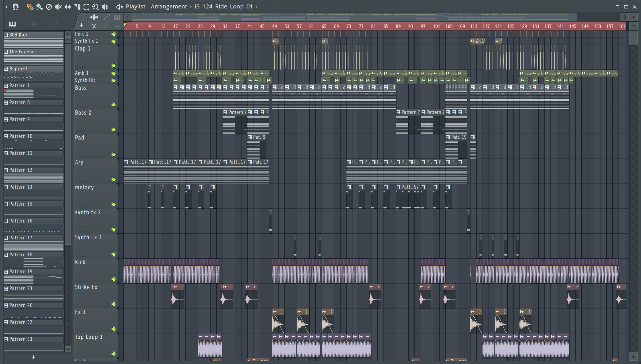This screenshot has height=364, width=641.
Task: Toggle the Bass track mute light
Action: point(114,105)
